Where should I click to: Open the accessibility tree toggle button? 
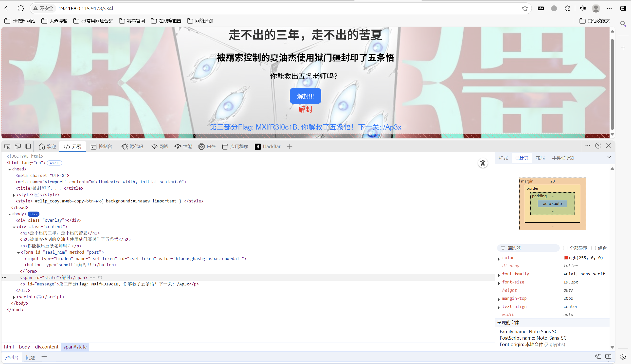[x=483, y=163]
